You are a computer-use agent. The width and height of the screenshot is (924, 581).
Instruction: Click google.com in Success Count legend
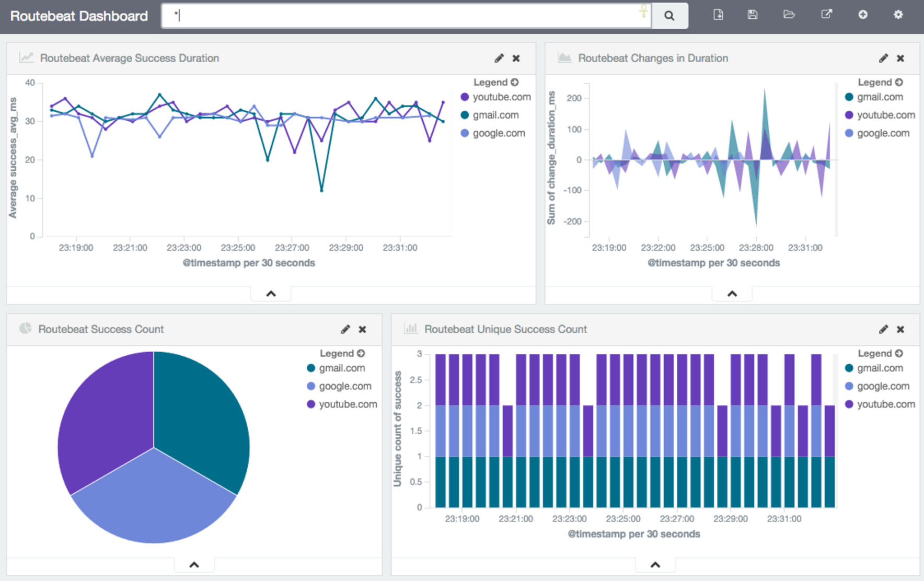click(x=345, y=386)
